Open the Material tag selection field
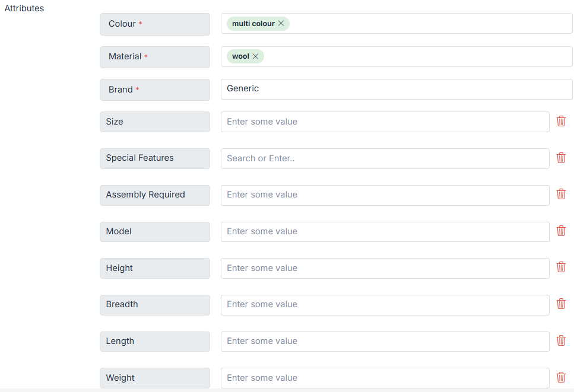The width and height of the screenshot is (574, 392). [416, 56]
